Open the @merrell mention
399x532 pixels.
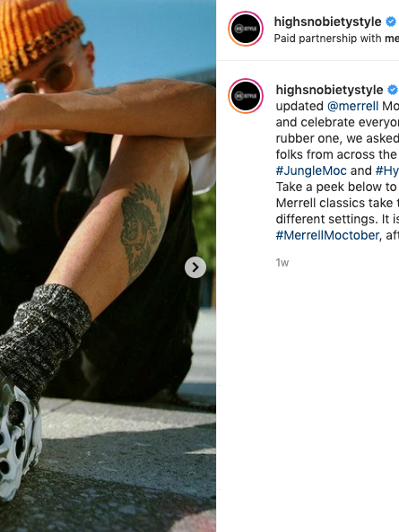352,106
